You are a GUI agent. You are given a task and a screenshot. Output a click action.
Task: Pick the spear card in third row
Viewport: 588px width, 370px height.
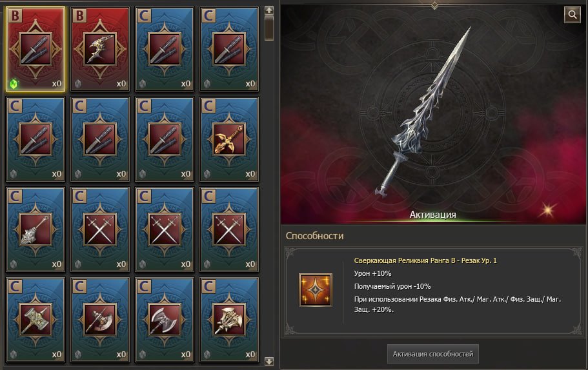(35, 229)
